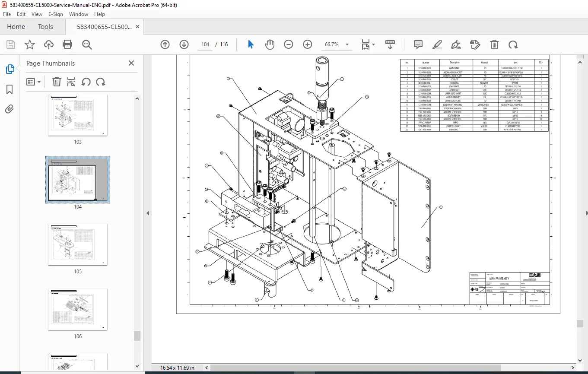588x374 pixels.
Task: Open the Attachments paperclip panel
Action: click(10, 109)
